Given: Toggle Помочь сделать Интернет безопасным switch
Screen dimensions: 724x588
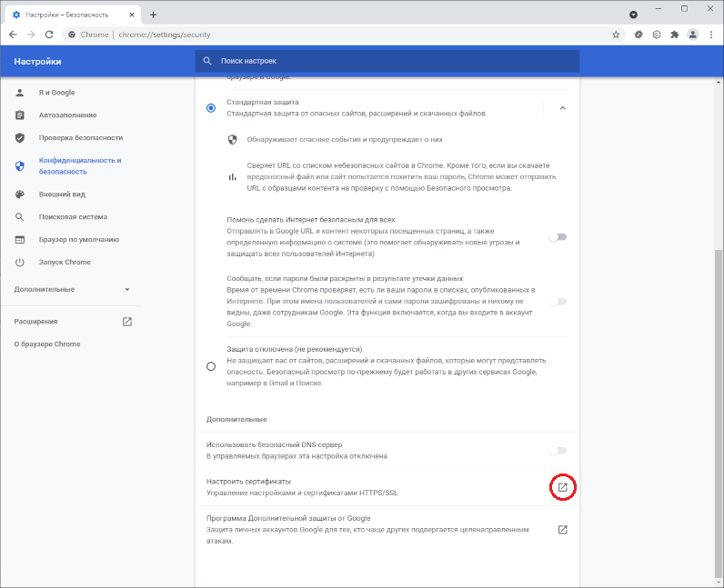Looking at the screenshot, I should click(557, 237).
